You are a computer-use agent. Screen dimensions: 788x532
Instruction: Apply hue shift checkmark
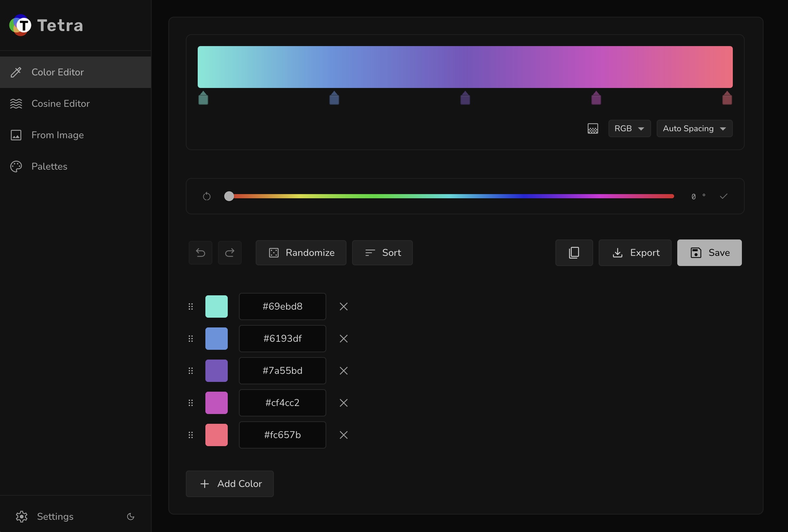click(x=724, y=196)
